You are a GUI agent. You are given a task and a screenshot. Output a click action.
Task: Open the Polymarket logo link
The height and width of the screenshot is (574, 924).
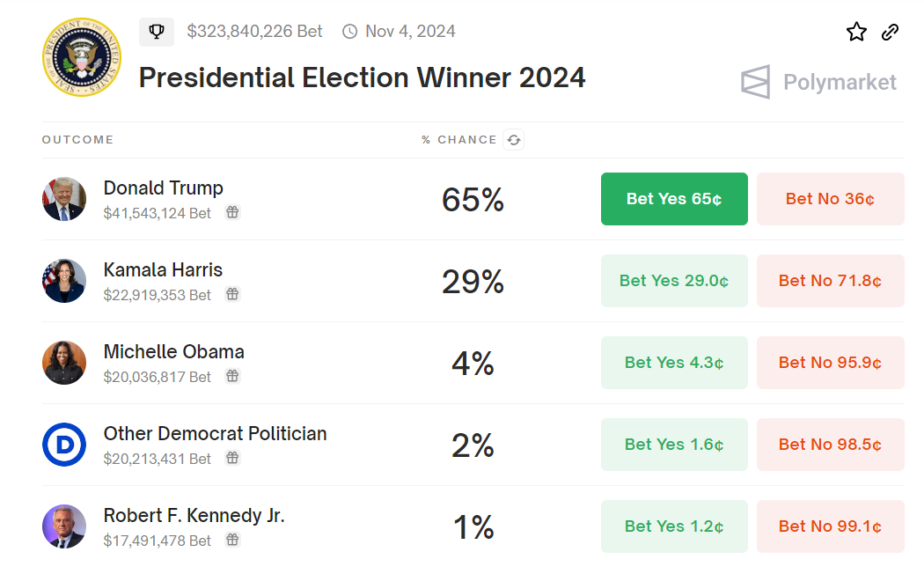pyautogui.click(x=818, y=83)
